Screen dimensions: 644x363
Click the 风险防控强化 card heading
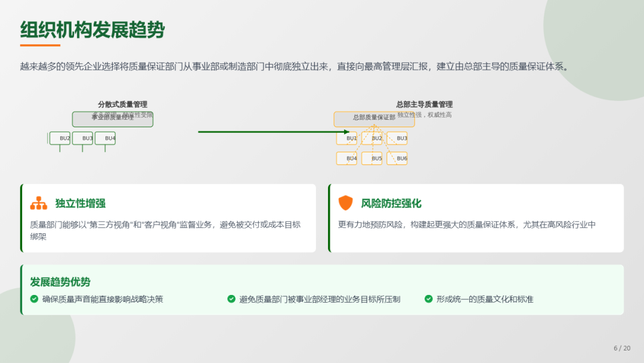point(391,203)
